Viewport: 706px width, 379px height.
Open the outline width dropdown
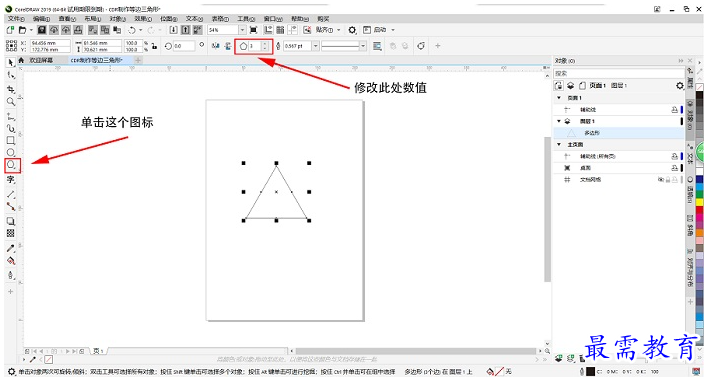tap(316, 45)
